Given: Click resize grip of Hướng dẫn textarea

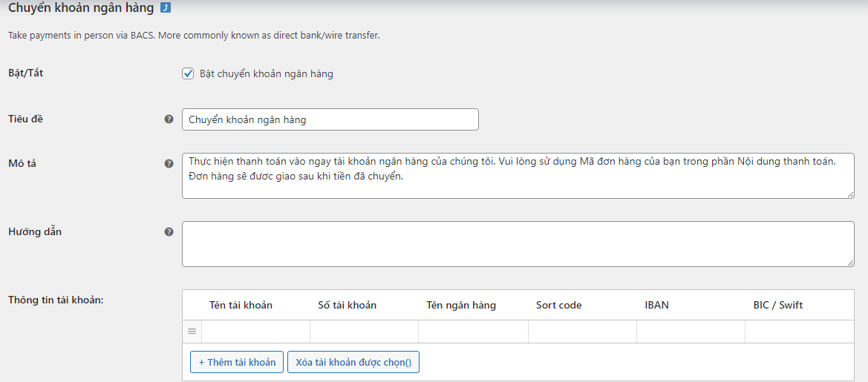Looking at the screenshot, I should click(850, 263).
